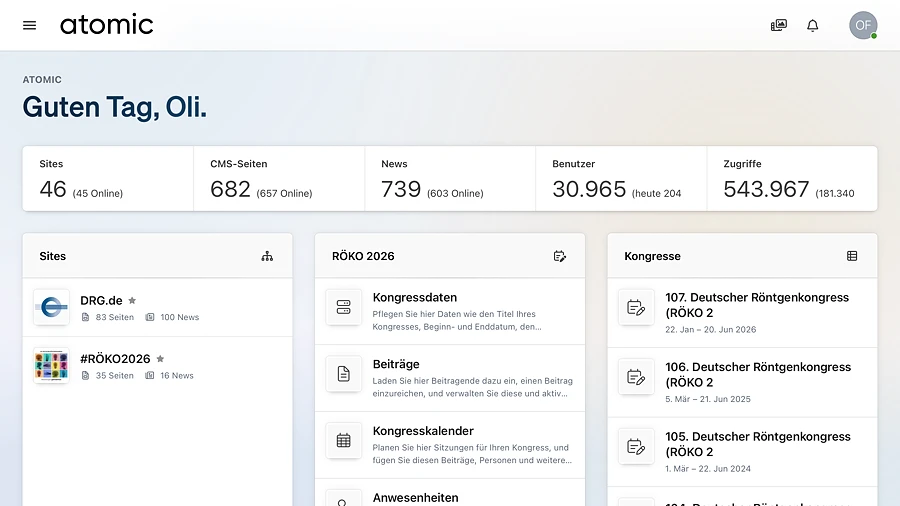The image size is (900, 506).
Task: Click the sitemap icon in Sites panel
Action: 267,256
